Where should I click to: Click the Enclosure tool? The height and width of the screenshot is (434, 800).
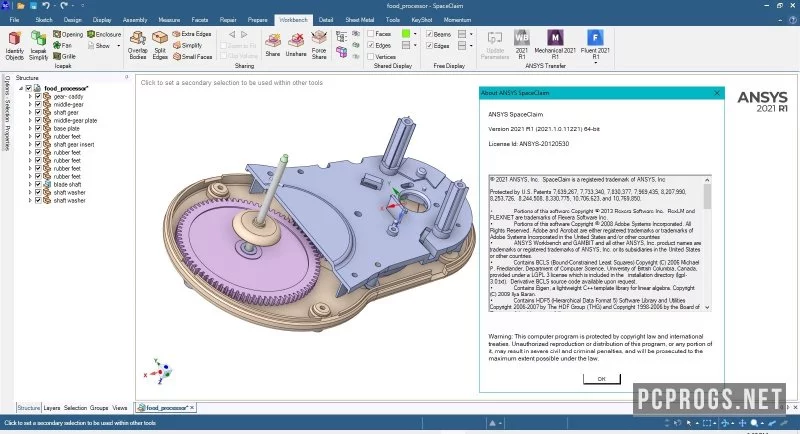[104, 34]
